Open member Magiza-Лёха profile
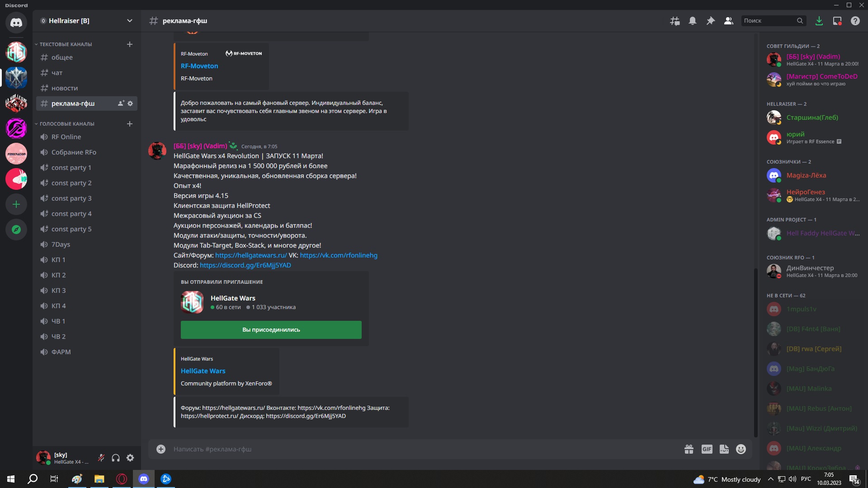Viewport: 868px width, 488px height. (814, 175)
